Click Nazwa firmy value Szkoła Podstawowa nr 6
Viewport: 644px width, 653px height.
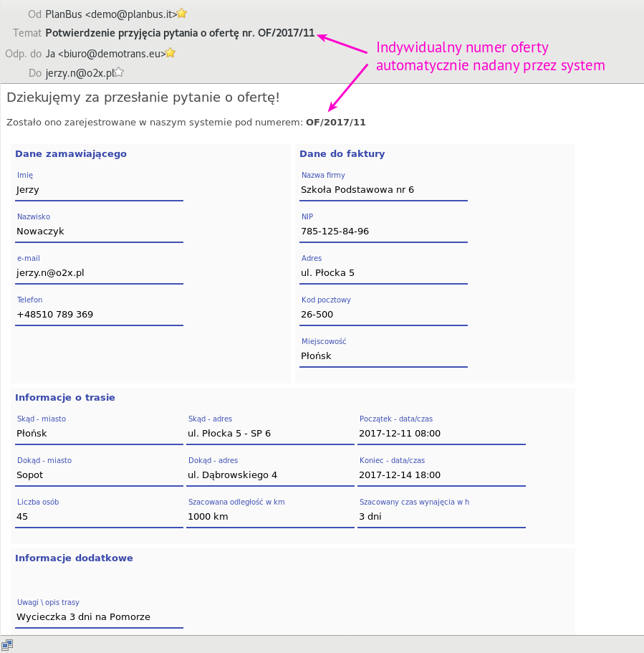click(x=357, y=190)
